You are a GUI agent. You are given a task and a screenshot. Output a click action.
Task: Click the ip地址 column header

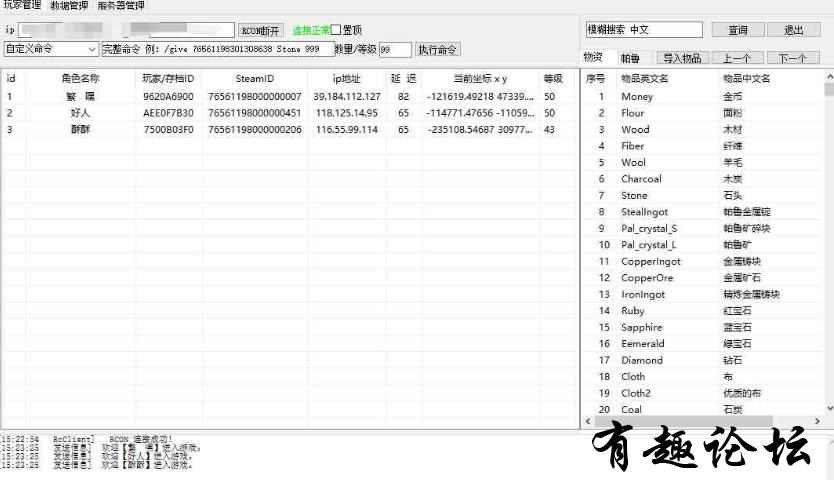(347, 78)
